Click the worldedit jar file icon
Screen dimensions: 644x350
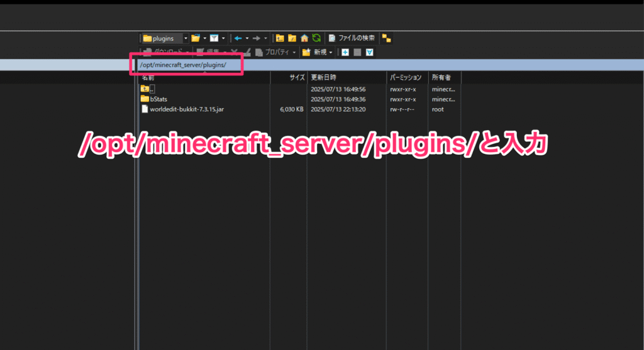[145, 109]
